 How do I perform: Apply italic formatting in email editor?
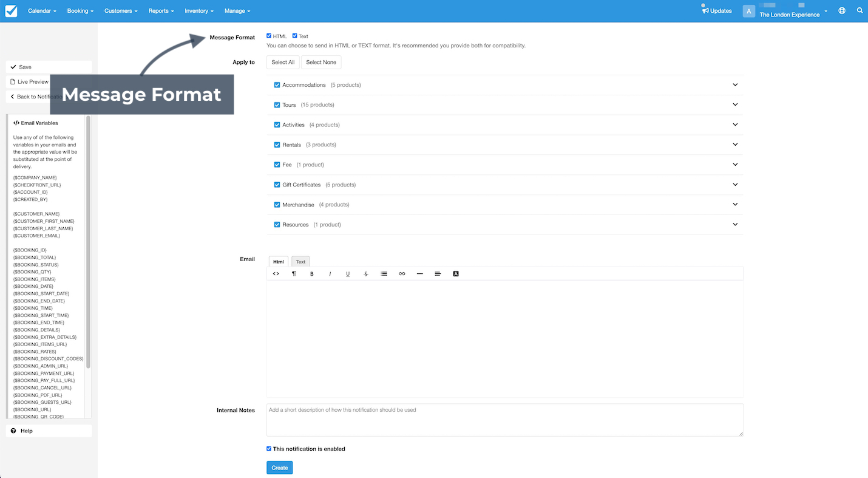pos(330,274)
